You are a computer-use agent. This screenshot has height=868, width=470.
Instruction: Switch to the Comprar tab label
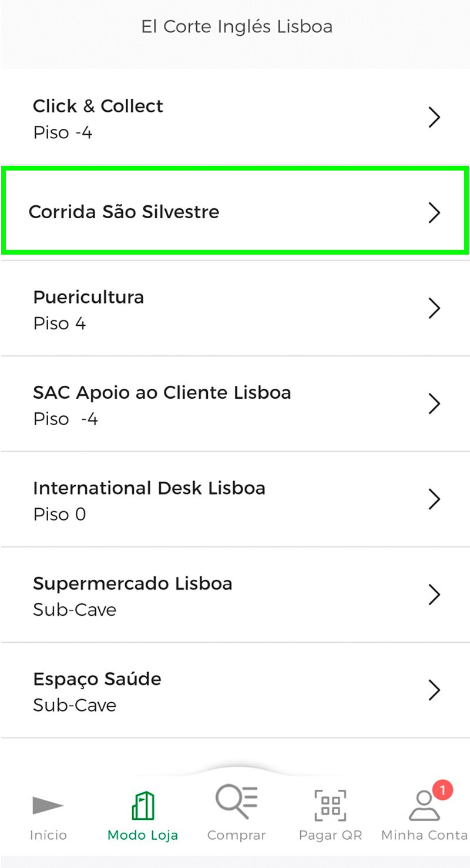point(236,835)
